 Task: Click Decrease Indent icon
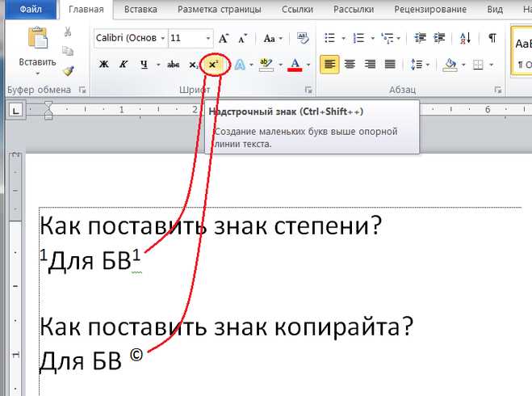[420, 38]
